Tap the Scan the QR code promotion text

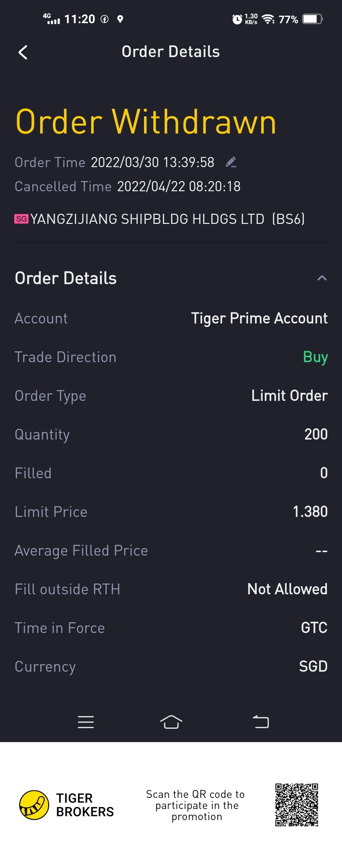196,805
